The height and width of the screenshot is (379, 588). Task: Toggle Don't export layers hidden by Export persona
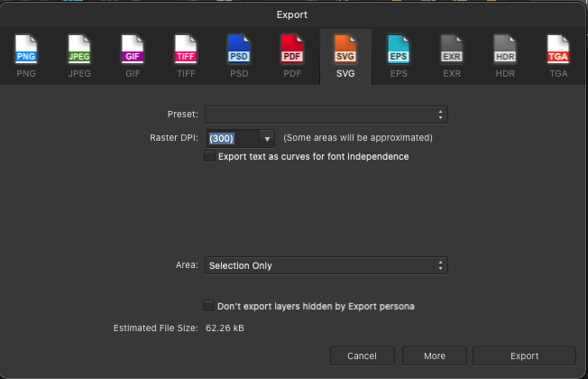coord(208,306)
